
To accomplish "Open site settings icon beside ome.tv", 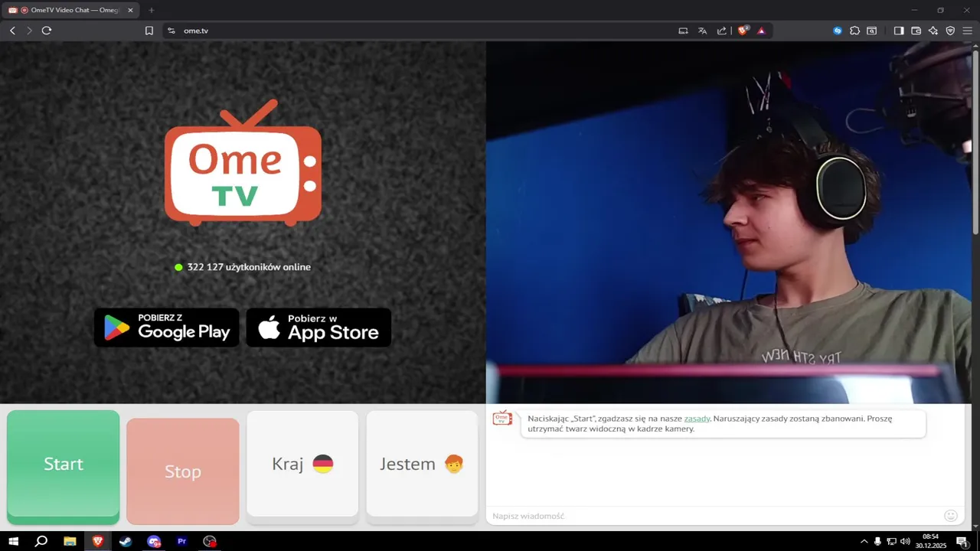I will pos(171,31).
